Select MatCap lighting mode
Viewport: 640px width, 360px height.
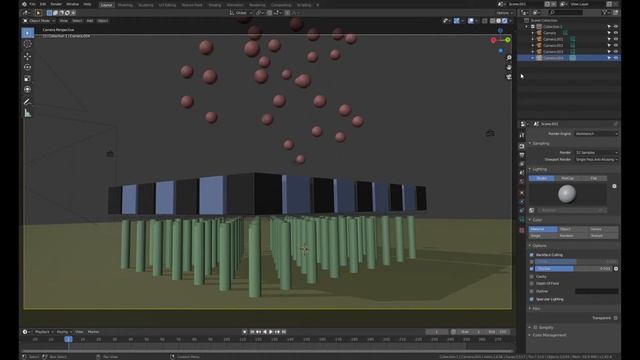567,178
